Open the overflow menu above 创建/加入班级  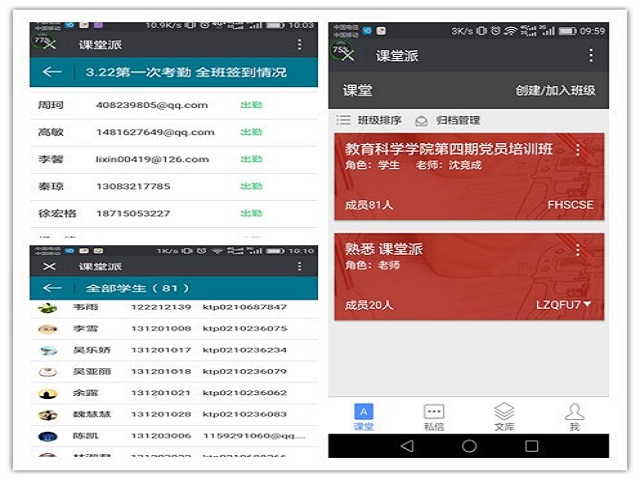[x=590, y=55]
